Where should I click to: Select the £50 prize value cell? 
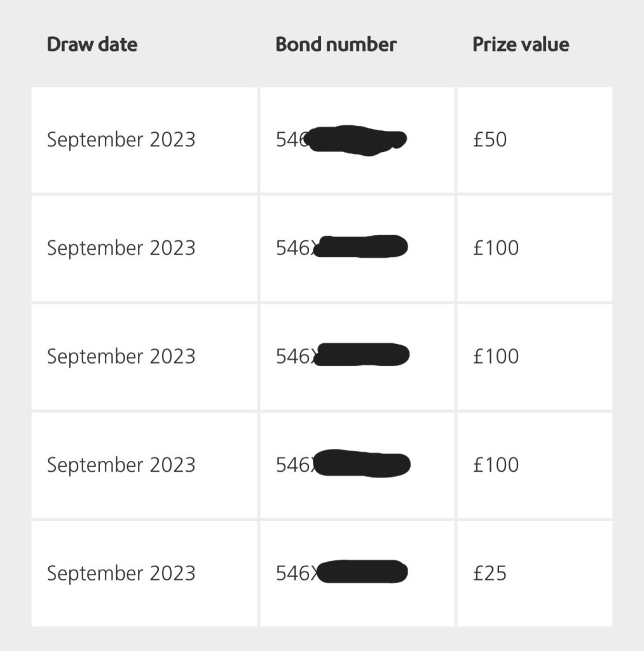490,140
